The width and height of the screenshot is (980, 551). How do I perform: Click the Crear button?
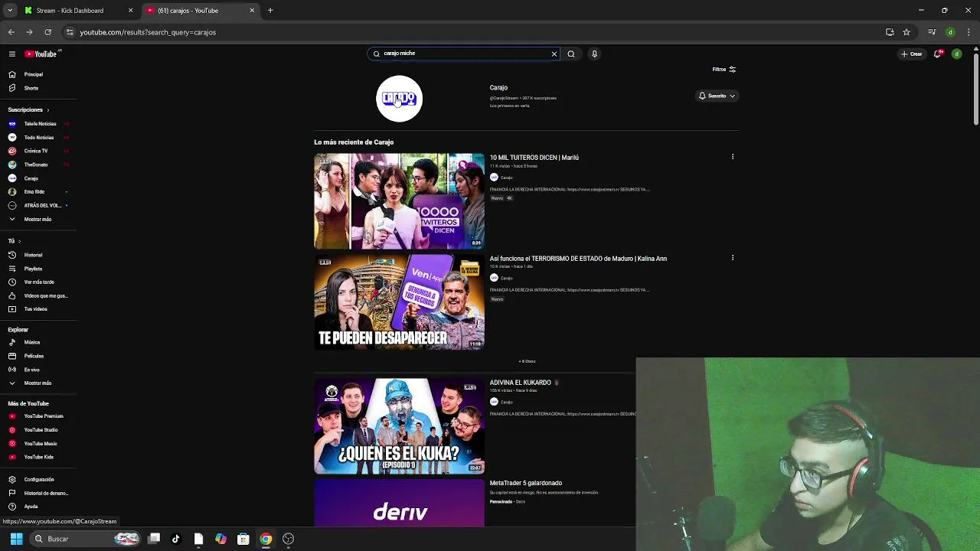912,54
